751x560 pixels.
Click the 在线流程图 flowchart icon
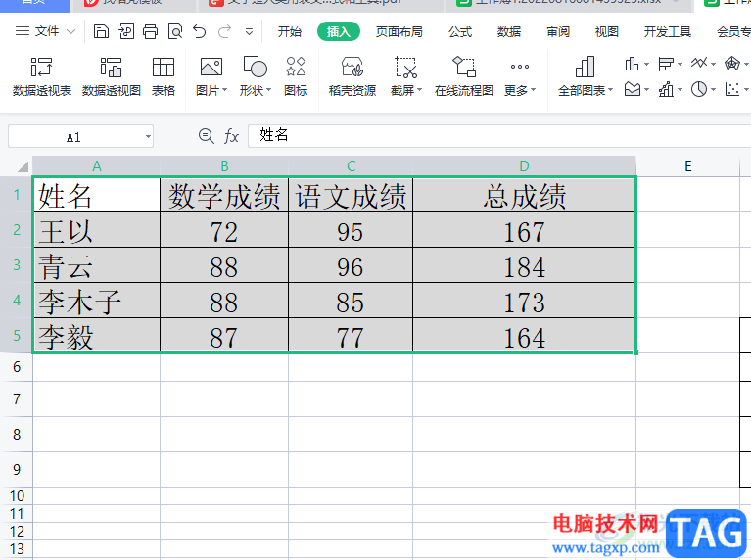tap(464, 76)
